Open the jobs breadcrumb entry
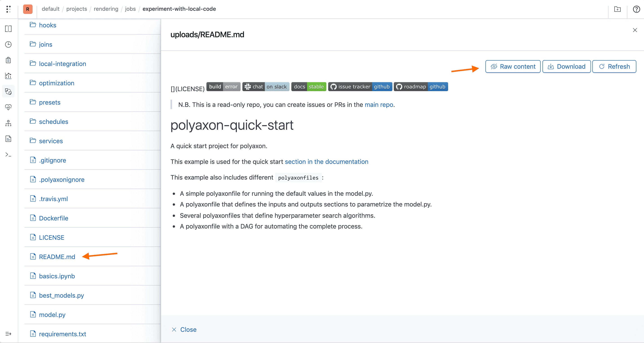This screenshot has width=644, height=343. click(x=130, y=9)
